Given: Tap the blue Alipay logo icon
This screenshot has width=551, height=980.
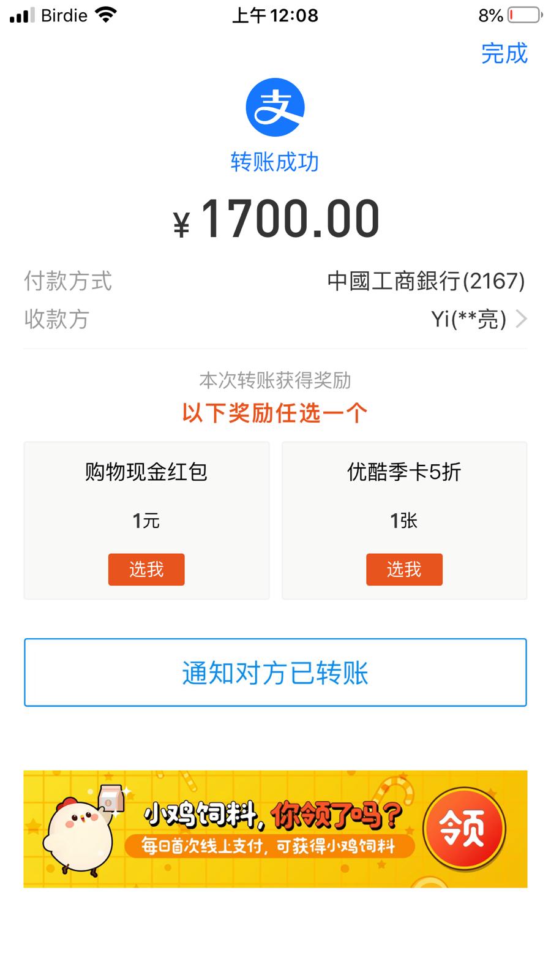Looking at the screenshot, I should [x=275, y=107].
